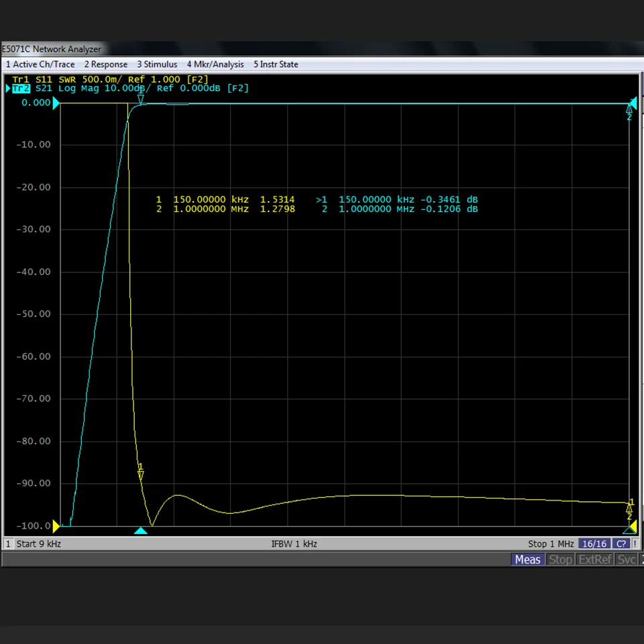Click the 16/16 averaging indicator
The width and height of the screenshot is (644, 644).
coord(594,544)
